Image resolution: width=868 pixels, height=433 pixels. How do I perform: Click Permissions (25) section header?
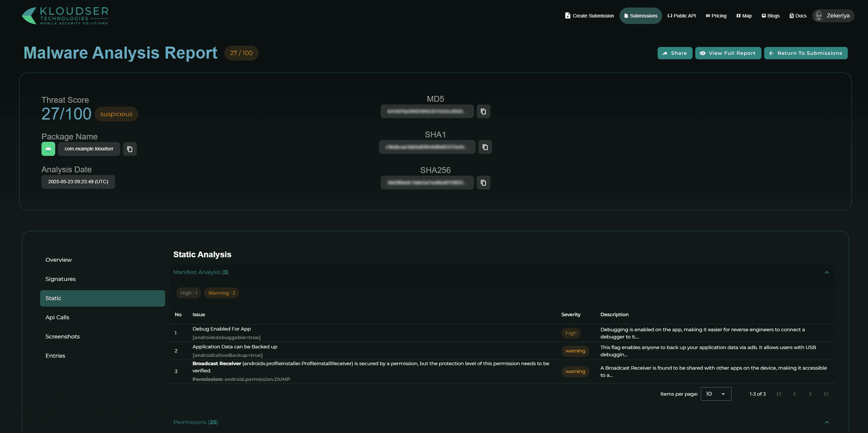click(502, 422)
